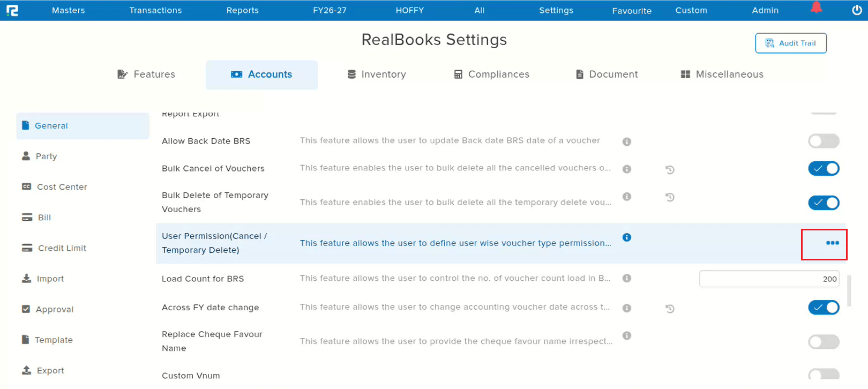Screen dimensions: 868x389
Task: Disable Bulk Delete of Temporary Vouchers switch
Action: (x=824, y=203)
